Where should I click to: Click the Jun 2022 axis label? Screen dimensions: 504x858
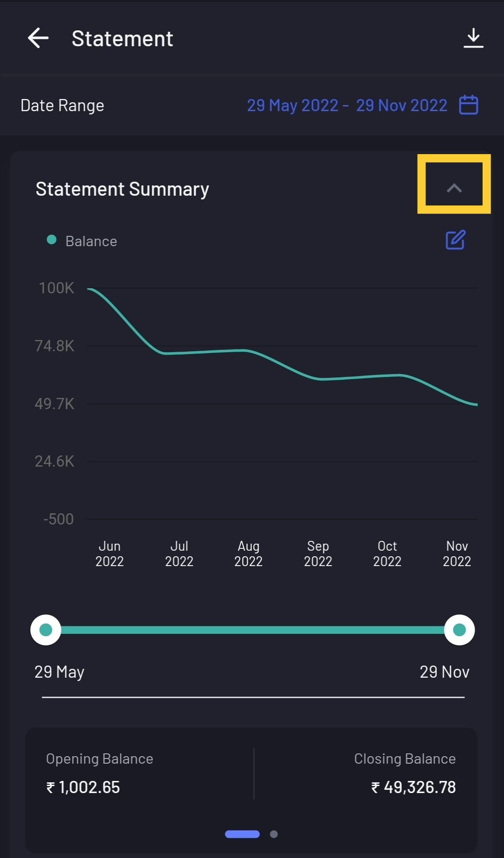coord(110,553)
